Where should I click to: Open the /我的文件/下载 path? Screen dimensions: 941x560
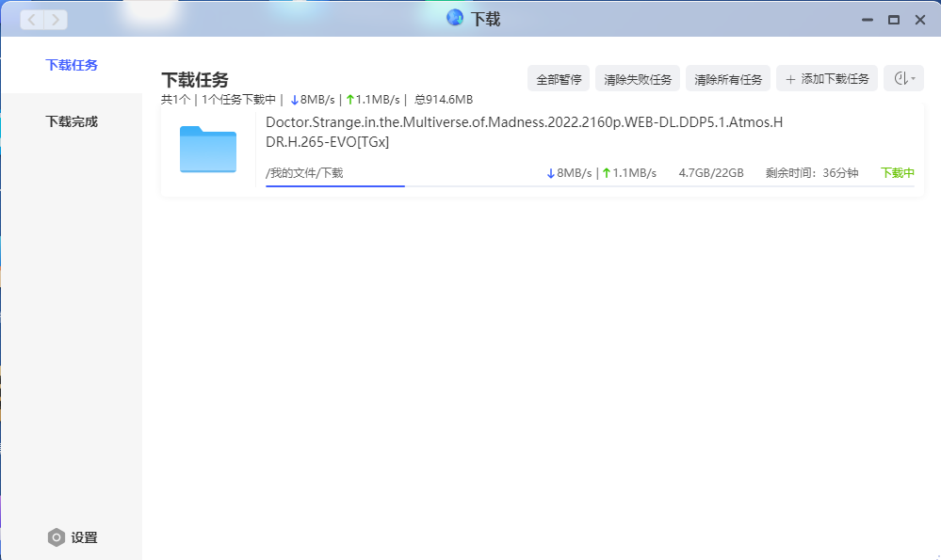click(304, 173)
